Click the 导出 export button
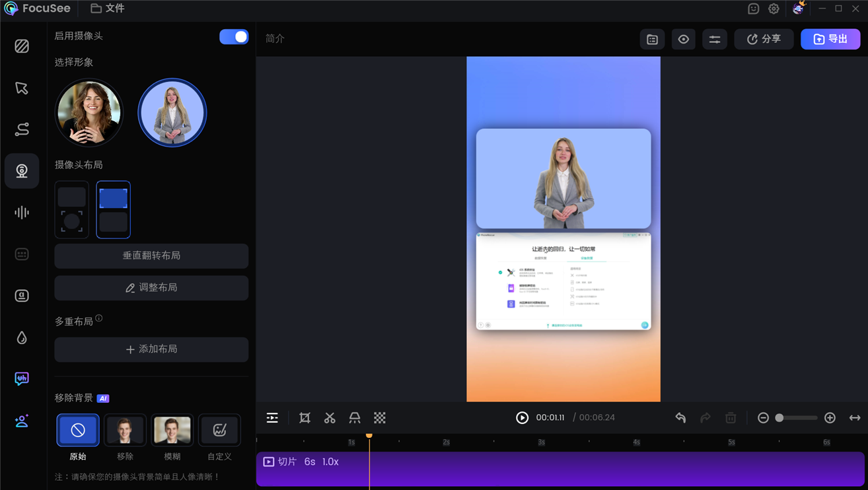This screenshot has width=868, height=490. pyautogui.click(x=830, y=40)
